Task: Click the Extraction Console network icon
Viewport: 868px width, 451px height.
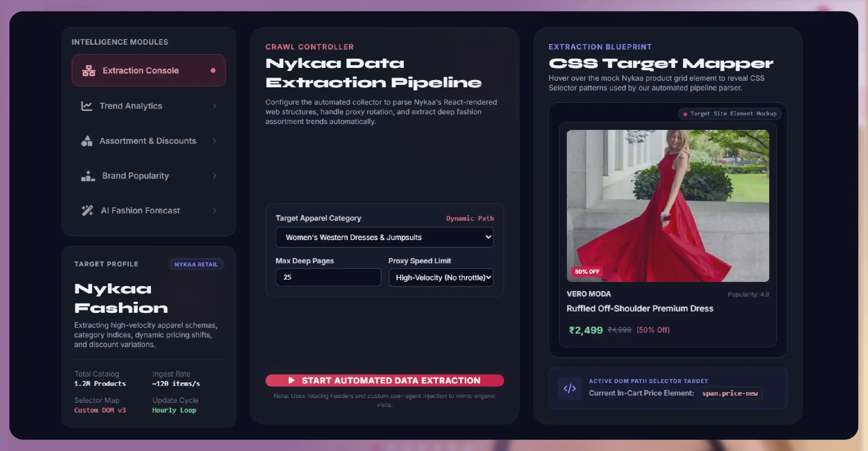Action: [89, 71]
